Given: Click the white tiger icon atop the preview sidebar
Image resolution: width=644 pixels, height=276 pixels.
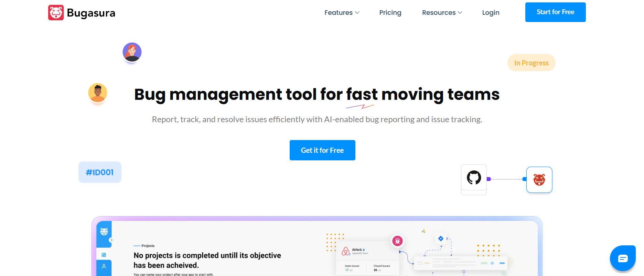Looking at the screenshot, I should pos(104,232).
